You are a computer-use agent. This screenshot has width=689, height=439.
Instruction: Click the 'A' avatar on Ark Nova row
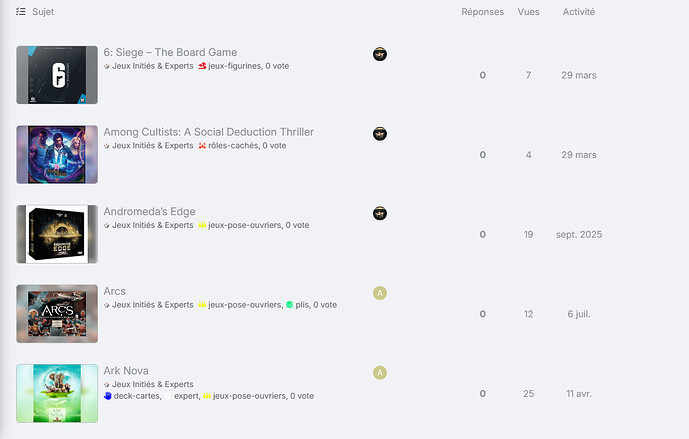point(380,372)
